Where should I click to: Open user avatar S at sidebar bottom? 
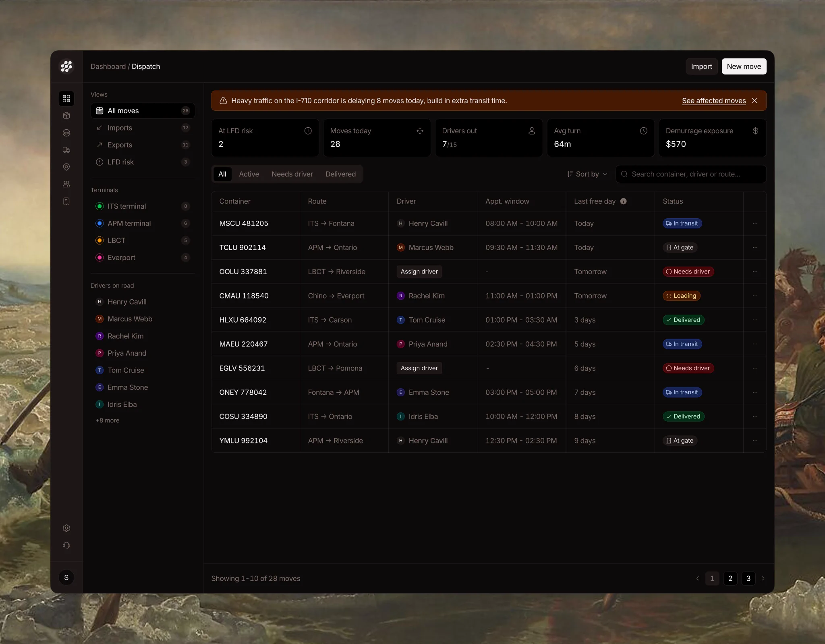pos(66,578)
